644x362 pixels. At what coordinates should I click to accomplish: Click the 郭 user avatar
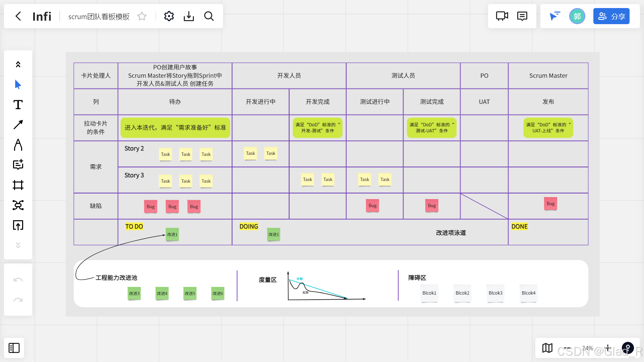coord(577,16)
